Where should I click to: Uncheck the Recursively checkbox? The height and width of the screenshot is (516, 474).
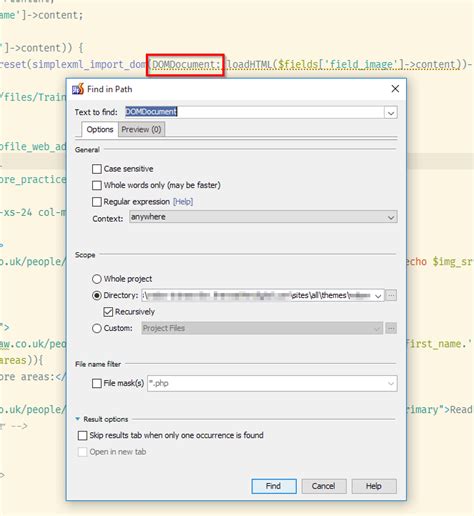[x=108, y=312]
